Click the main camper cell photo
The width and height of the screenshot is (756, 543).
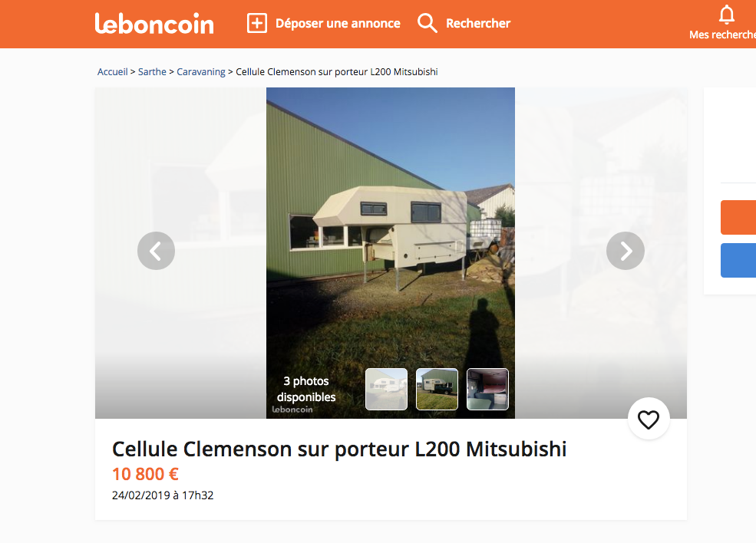point(391,226)
